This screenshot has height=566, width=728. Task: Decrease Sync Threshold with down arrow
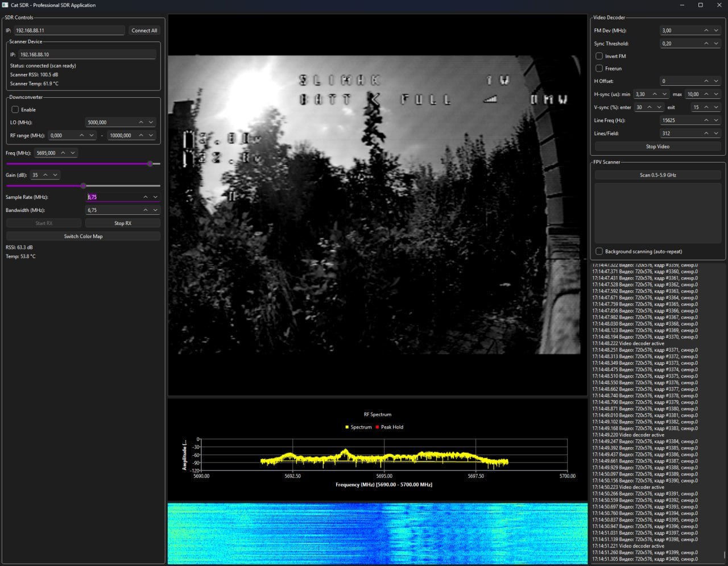point(717,44)
